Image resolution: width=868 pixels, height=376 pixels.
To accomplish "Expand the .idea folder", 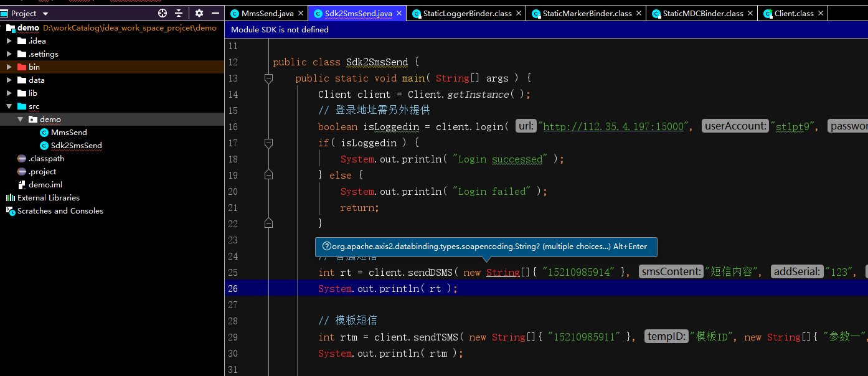I will 9,40.
